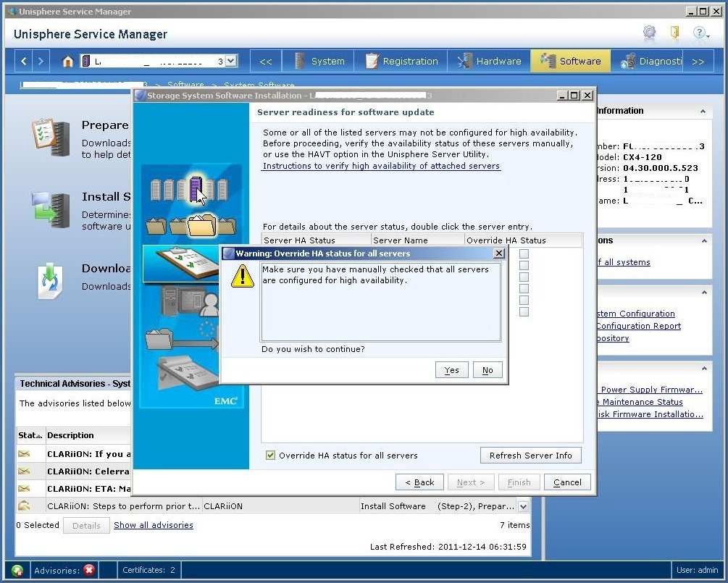Click envelope icon for 'CLARiiON: ETA' advisory
728x583 pixels.
(24, 488)
